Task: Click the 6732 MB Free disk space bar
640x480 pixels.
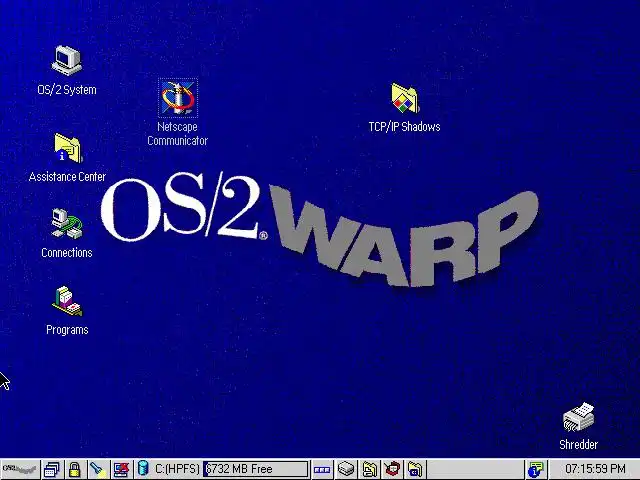Action: click(256, 469)
